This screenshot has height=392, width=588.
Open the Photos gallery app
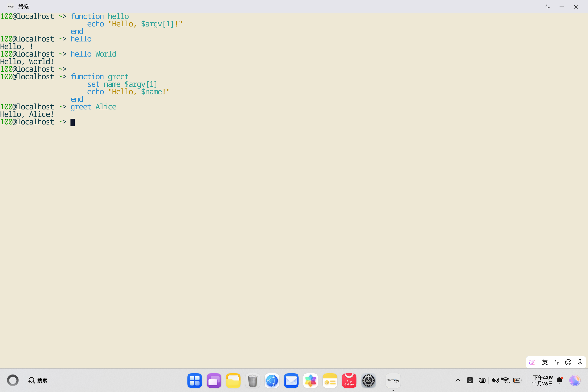311,380
